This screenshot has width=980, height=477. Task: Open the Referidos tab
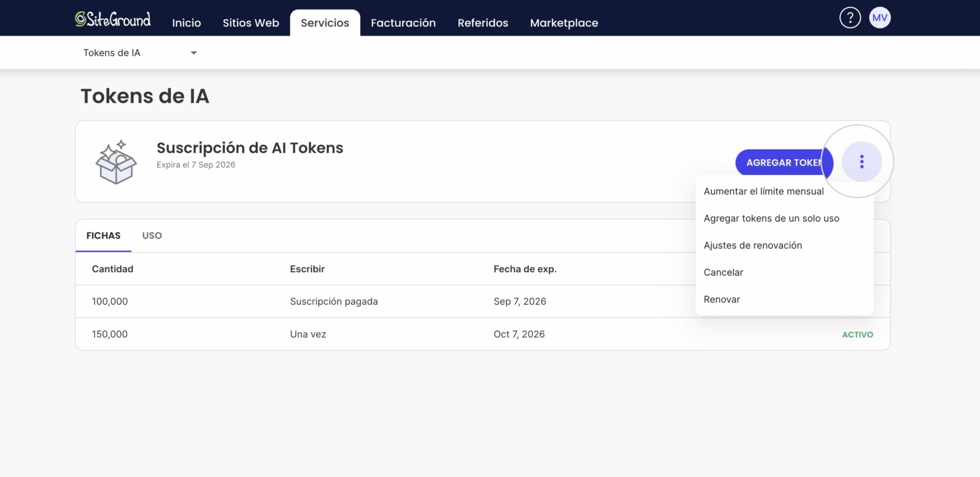pos(483,23)
